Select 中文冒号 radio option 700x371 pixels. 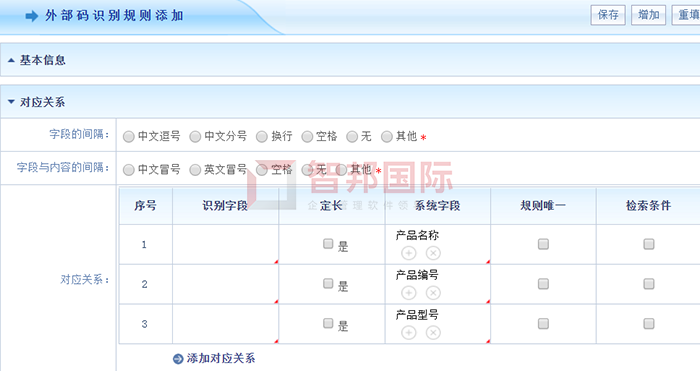click(x=129, y=170)
